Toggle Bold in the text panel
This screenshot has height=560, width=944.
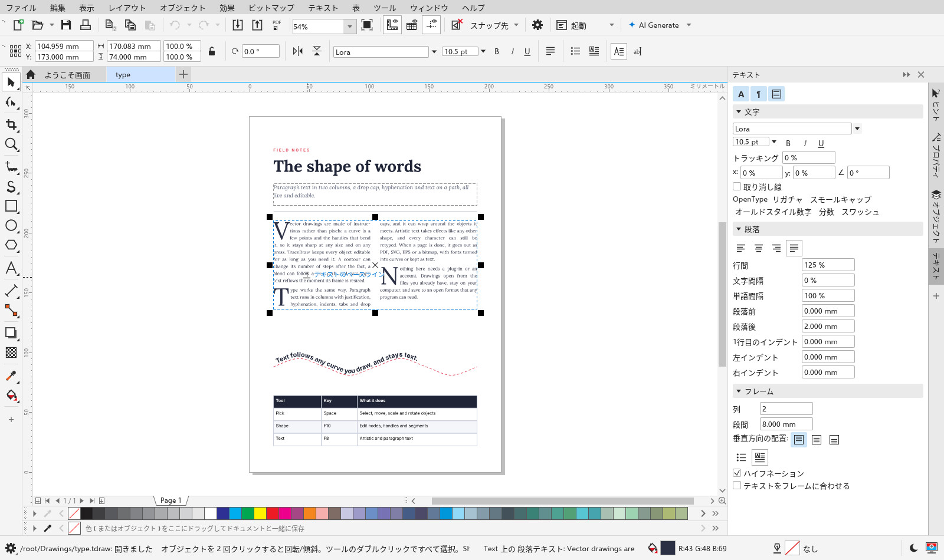[788, 143]
